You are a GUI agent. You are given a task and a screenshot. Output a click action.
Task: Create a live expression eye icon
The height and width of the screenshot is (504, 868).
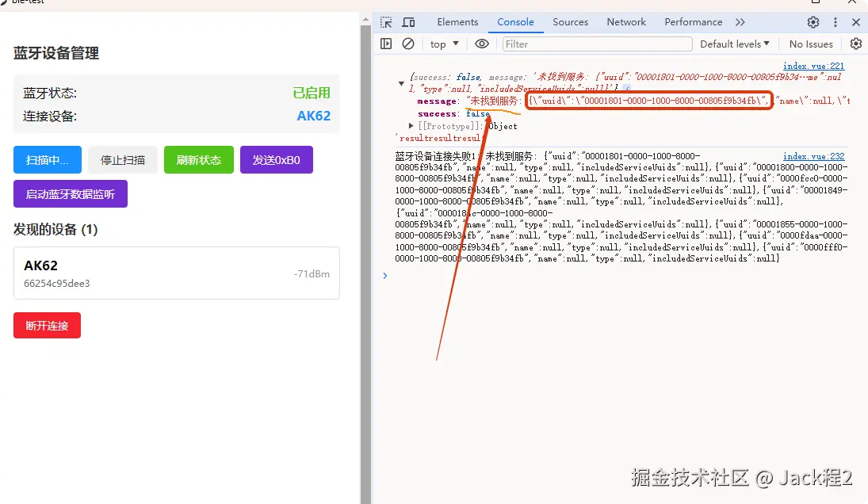click(482, 44)
